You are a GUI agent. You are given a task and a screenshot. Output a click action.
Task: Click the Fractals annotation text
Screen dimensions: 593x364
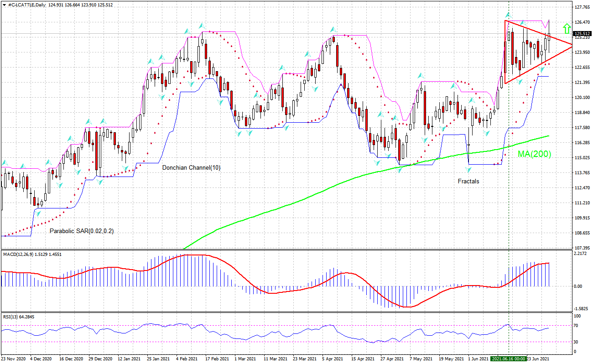pyautogui.click(x=468, y=181)
